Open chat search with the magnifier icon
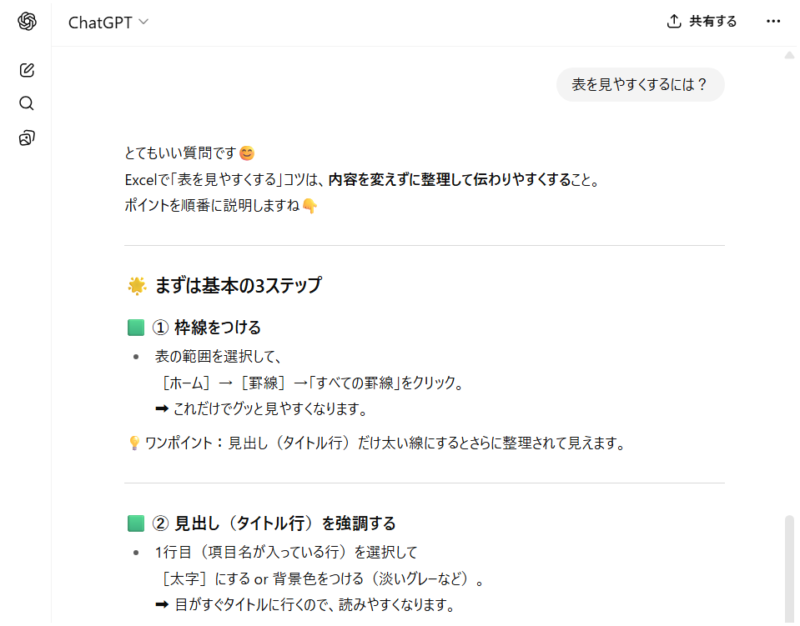The width and height of the screenshot is (800, 626). click(x=27, y=104)
